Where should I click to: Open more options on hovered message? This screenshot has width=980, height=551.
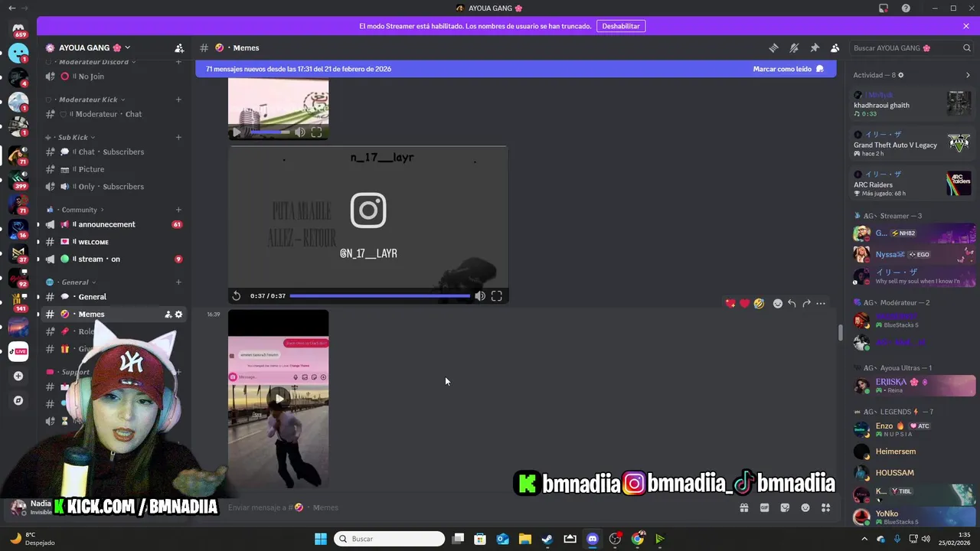(x=821, y=303)
